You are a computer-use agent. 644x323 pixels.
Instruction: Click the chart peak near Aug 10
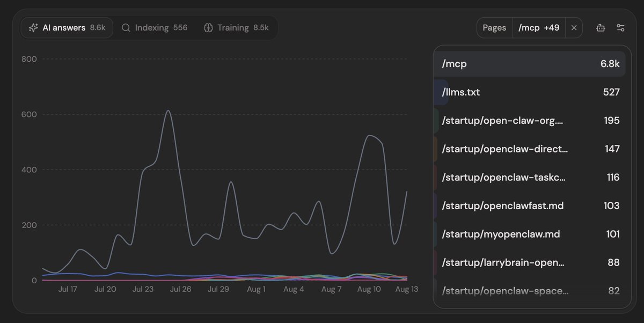point(370,136)
